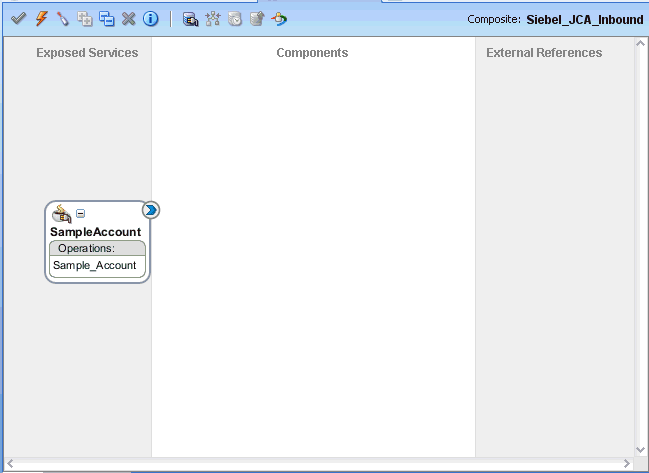This screenshot has height=473, width=649.
Task: Click the lightning bolt toolbar icon
Action: pyautogui.click(x=41, y=19)
